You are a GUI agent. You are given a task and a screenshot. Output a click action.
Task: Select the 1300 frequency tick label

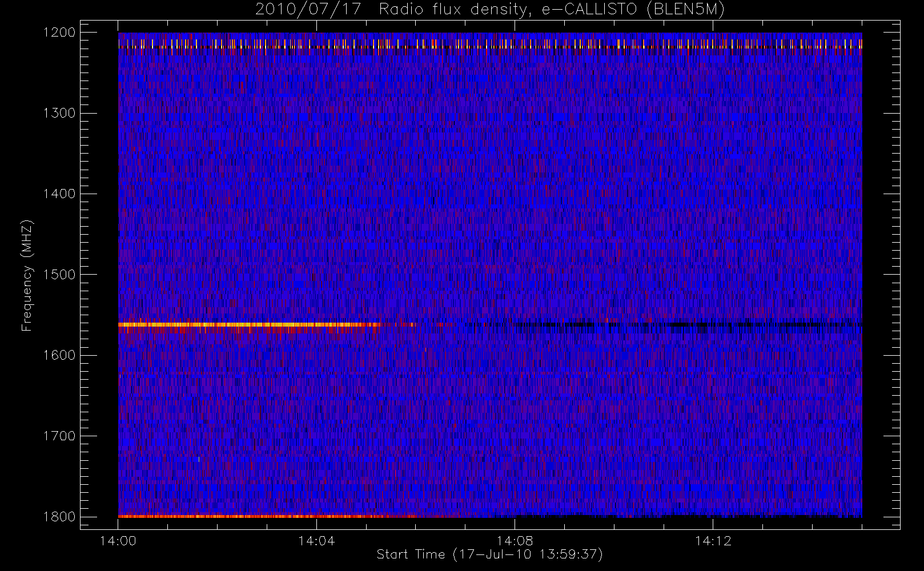tap(59, 113)
